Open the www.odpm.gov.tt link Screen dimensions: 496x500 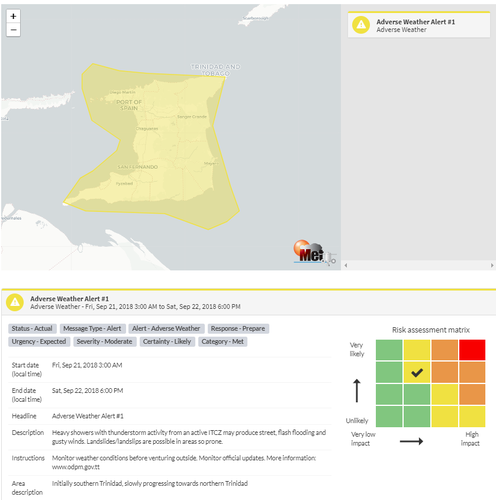click(76, 467)
